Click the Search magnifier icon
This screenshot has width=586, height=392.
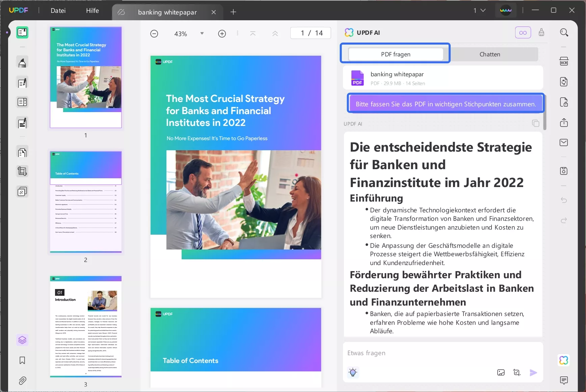pyautogui.click(x=564, y=32)
